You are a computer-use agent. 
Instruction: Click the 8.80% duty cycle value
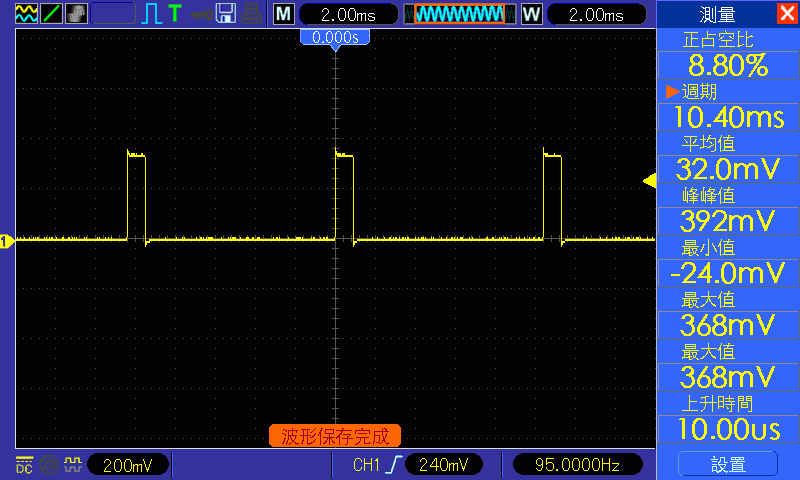728,65
